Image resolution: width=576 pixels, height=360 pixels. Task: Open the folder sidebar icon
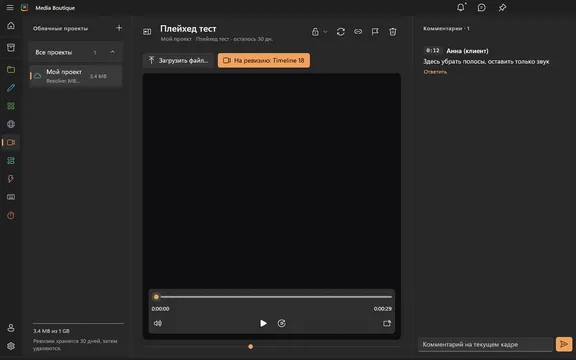11,69
